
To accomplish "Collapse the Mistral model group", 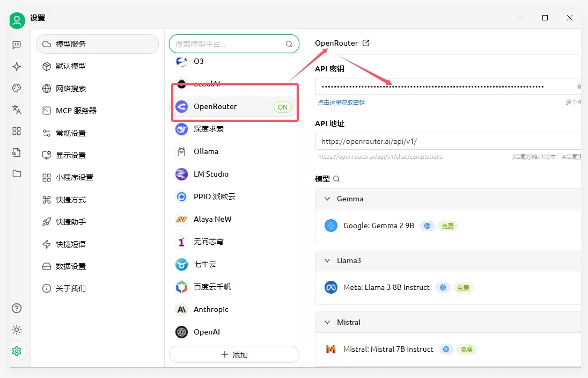I will pos(327,322).
